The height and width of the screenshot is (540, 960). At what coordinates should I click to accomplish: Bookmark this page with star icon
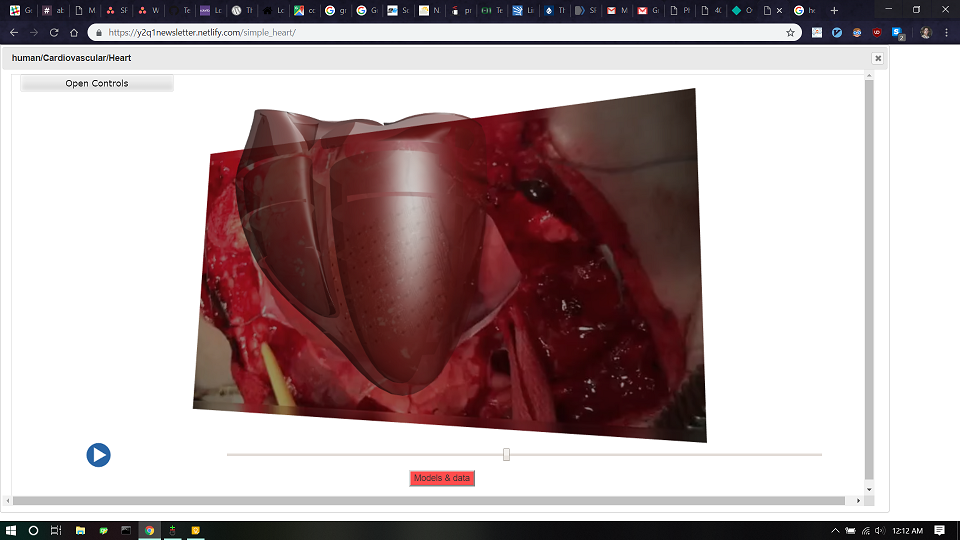[x=790, y=32]
